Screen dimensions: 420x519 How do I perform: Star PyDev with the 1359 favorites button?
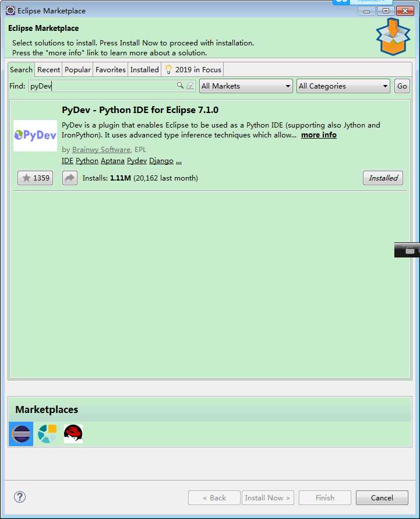36,178
